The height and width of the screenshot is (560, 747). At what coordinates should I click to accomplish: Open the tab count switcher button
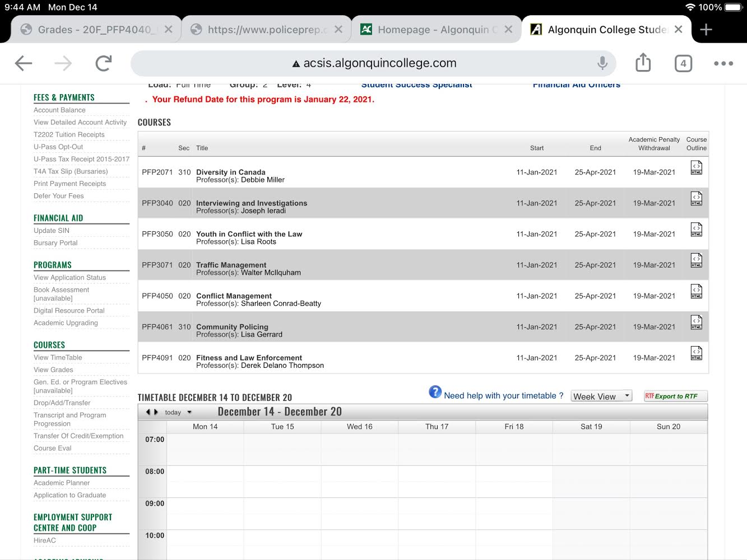[683, 63]
